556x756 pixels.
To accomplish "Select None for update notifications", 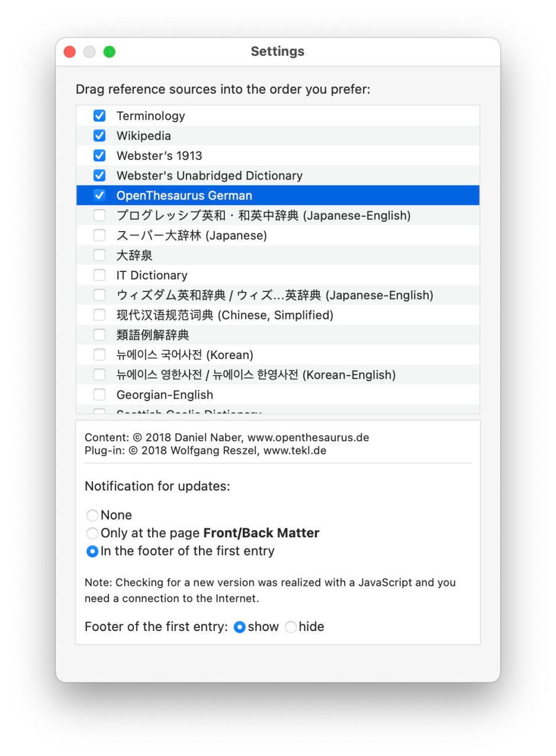I will coord(92,515).
